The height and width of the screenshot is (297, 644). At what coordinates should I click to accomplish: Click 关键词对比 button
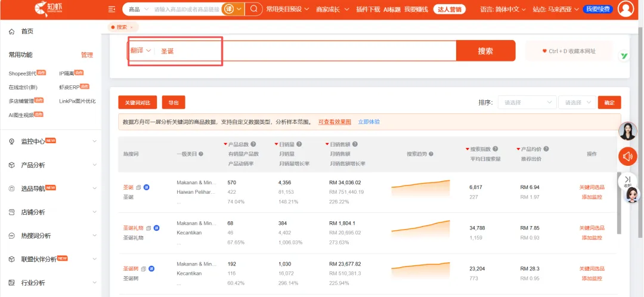pos(138,103)
